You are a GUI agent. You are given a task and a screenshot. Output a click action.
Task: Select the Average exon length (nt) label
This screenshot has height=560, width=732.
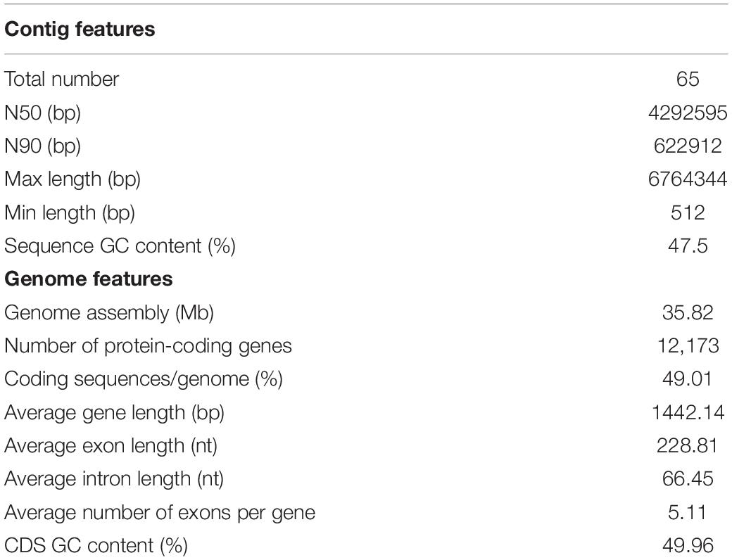(x=111, y=446)
